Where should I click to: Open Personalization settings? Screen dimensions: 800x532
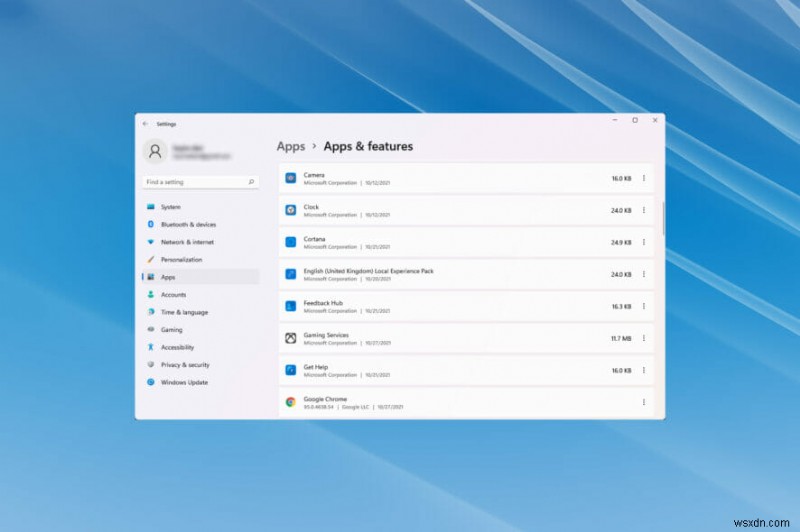201,259
